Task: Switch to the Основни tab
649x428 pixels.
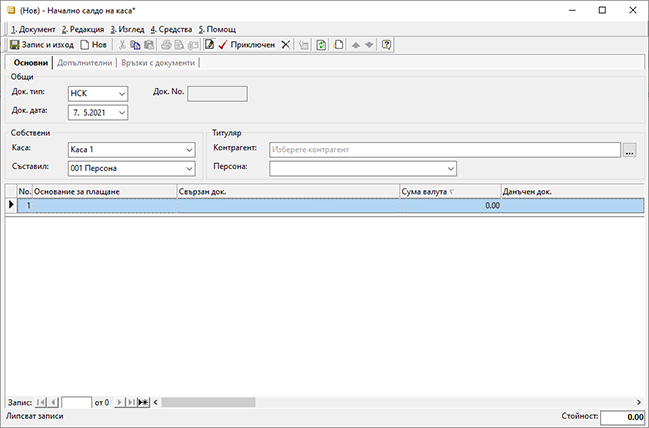Action: coord(31,63)
